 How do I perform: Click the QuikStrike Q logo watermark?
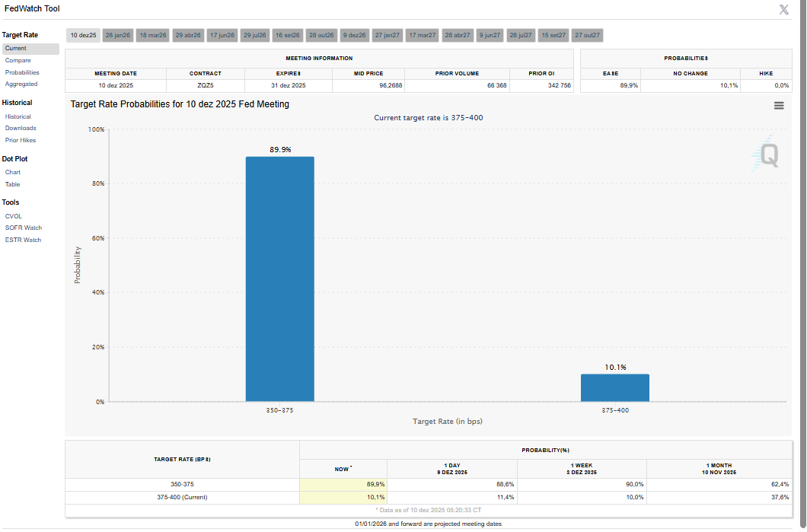tap(767, 156)
